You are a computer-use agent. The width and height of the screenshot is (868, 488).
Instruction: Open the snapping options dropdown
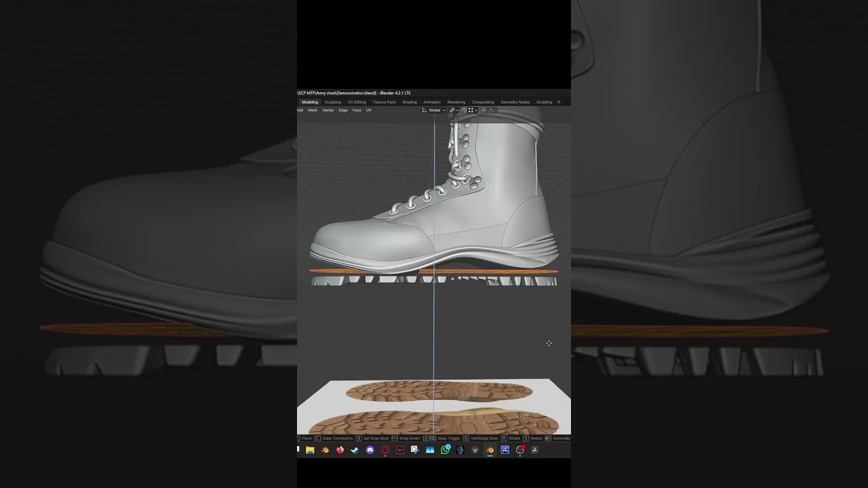(x=473, y=110)
